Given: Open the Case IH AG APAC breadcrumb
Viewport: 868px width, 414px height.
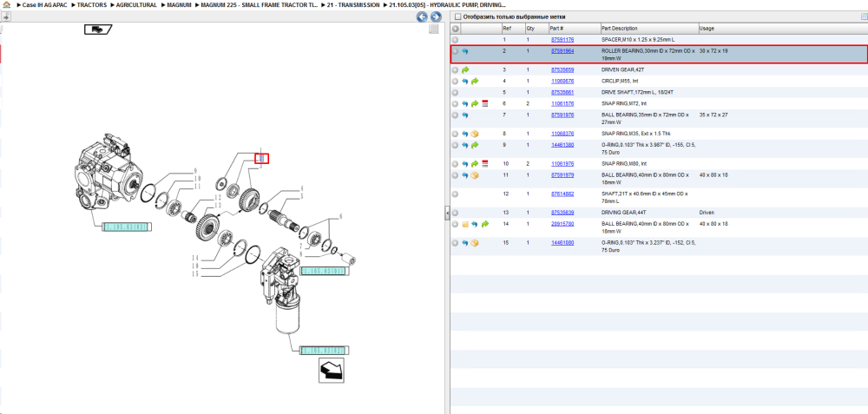Looking at the screenshot, I should click(x=44, y=4).
